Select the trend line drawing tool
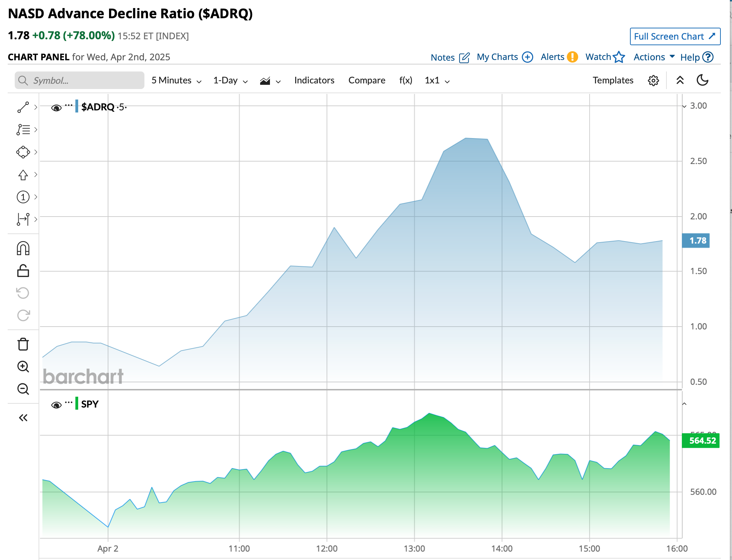Image resolution: width=732 pixels, height=560 pixels. (x=23, y=107)
